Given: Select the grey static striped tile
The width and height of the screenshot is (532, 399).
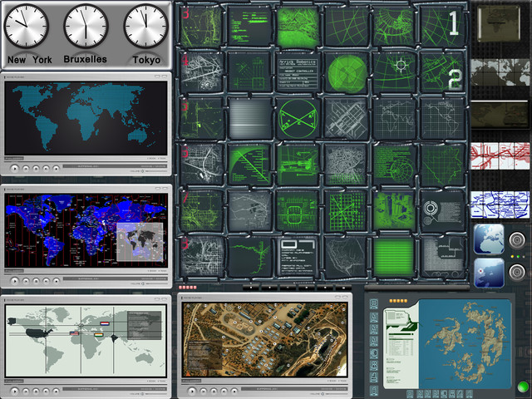Looking at the screenshot, I should click(249, 118).
